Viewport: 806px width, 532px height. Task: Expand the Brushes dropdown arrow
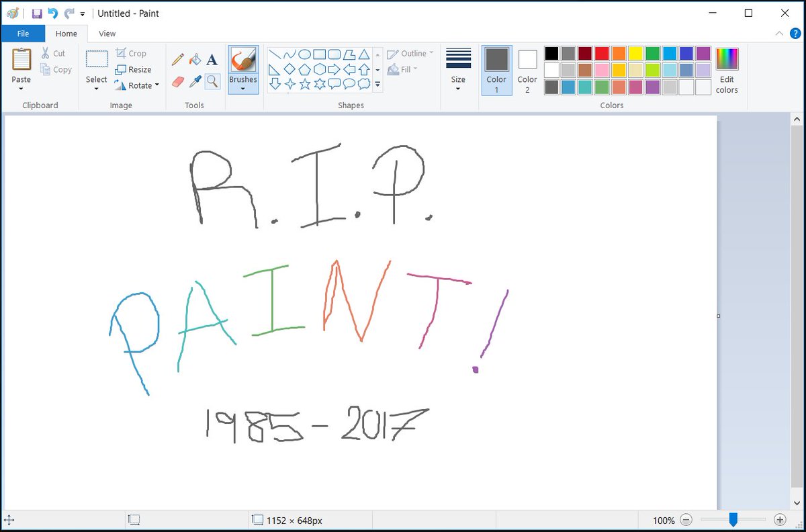coord(243,87)
